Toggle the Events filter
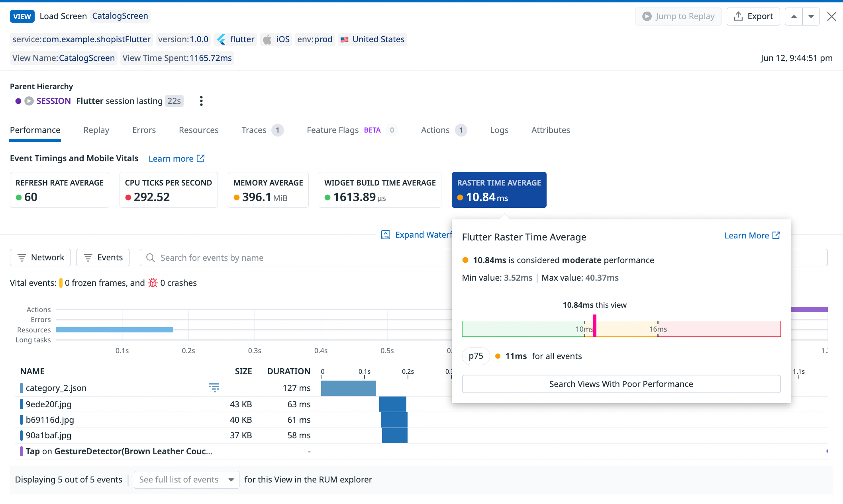The height and width of the screenshot is (504, 843). pos(103,258)
